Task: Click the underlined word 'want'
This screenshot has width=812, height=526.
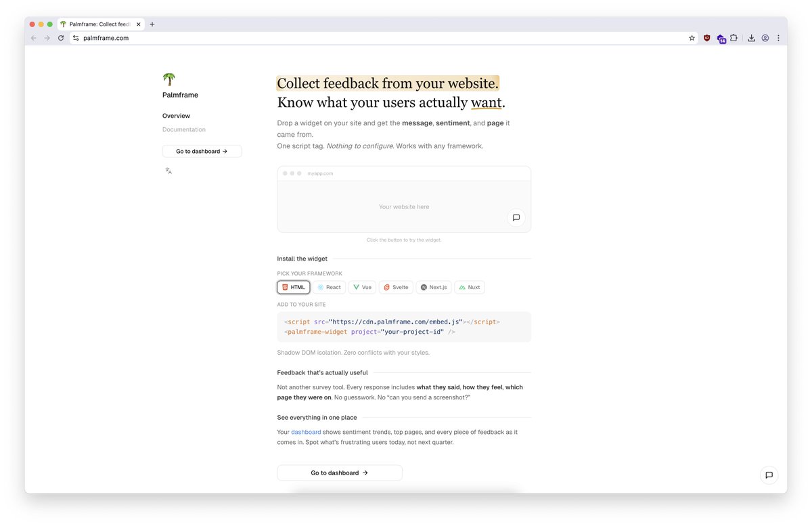Action: [x=487, y=103]
